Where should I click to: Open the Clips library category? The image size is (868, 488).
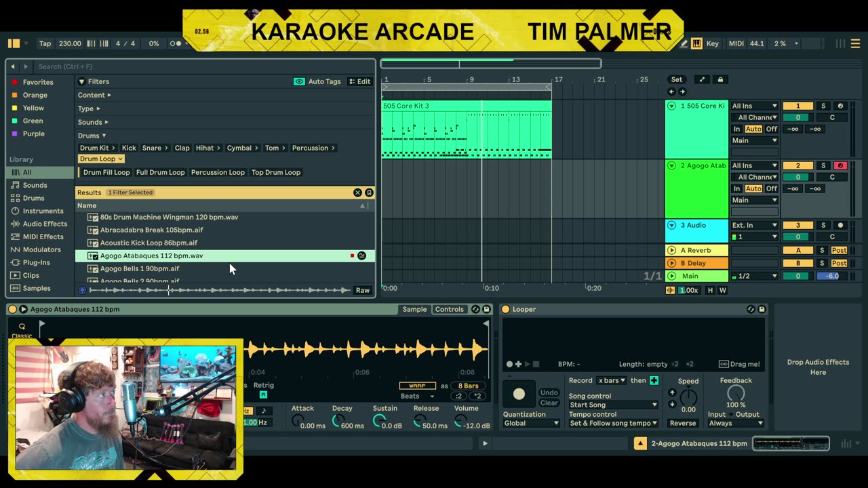click(x=31, y=275)
